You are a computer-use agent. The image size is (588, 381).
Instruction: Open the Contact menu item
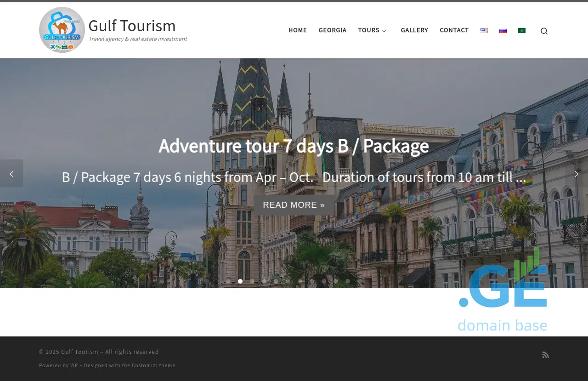454,30
